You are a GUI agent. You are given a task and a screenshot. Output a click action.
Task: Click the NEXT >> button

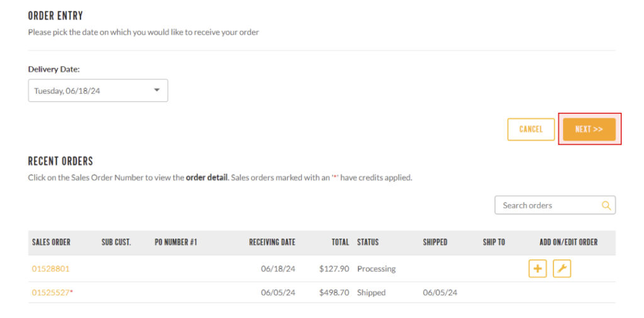(589, 129)
